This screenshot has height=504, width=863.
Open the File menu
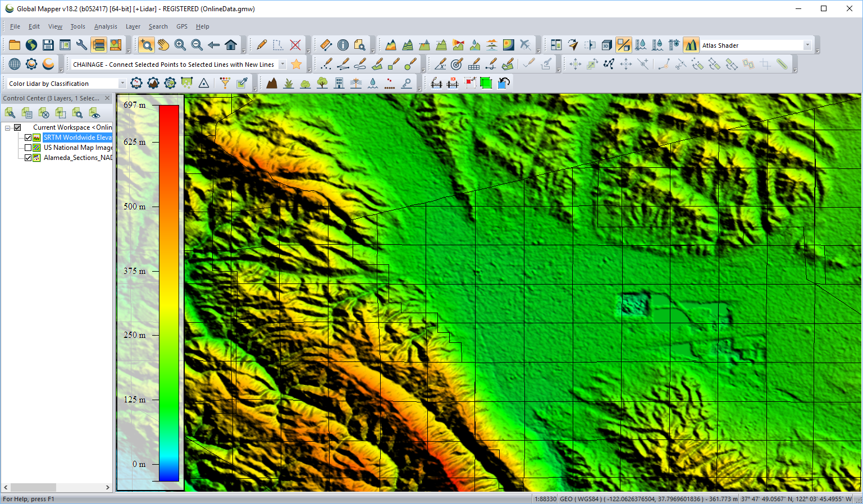(x=15, y=26)
